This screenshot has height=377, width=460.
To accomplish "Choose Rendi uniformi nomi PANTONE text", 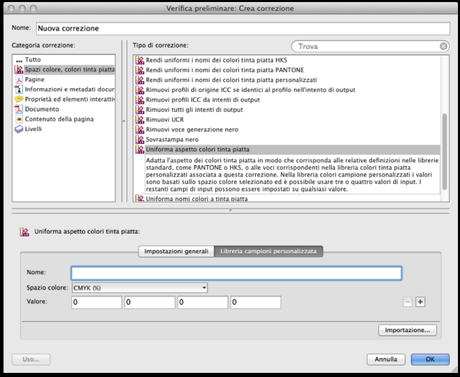I will tap(225, 70).
